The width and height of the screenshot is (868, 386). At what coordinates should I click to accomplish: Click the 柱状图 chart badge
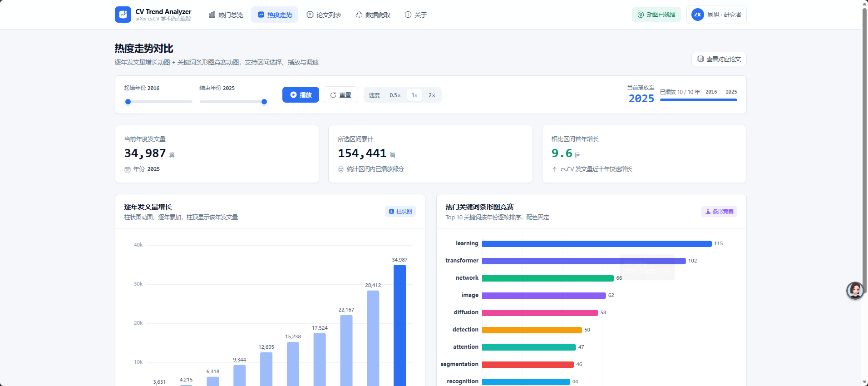point(400,212)
